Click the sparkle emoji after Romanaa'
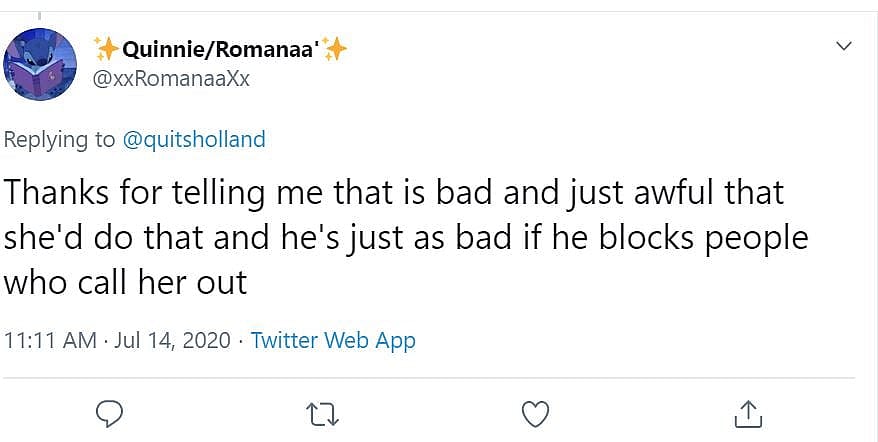Screen dimensions: 878x442 point(337,48)
